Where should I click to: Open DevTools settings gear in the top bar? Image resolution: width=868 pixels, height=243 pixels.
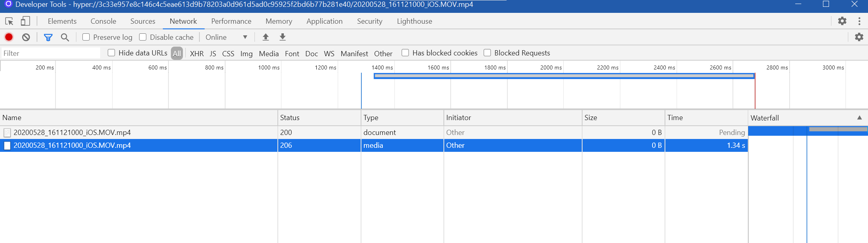point(842,21)
